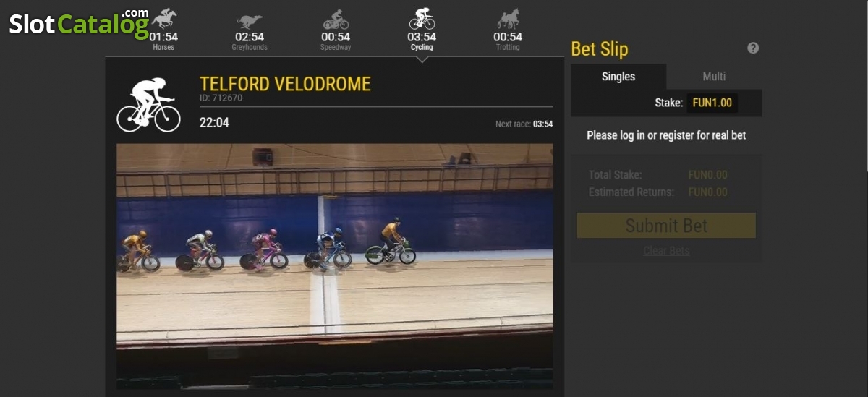Click the Clear Bets link
868x397 pixels.
pyautogui.click(x=666, y=251)
